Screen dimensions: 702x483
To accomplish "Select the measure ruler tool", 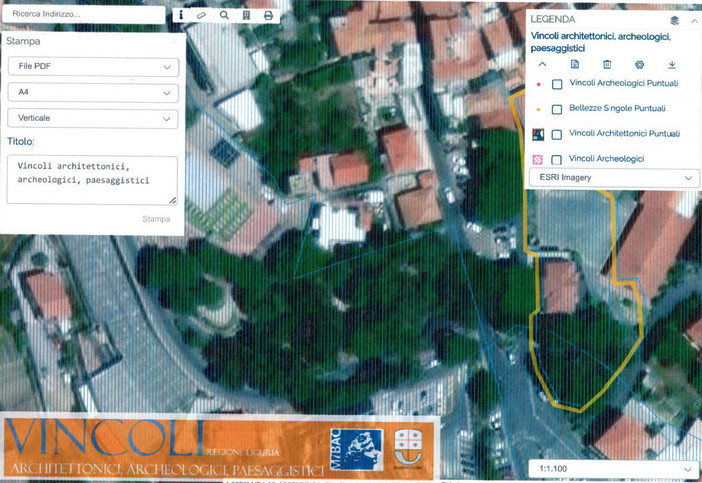I will [201, 16].
